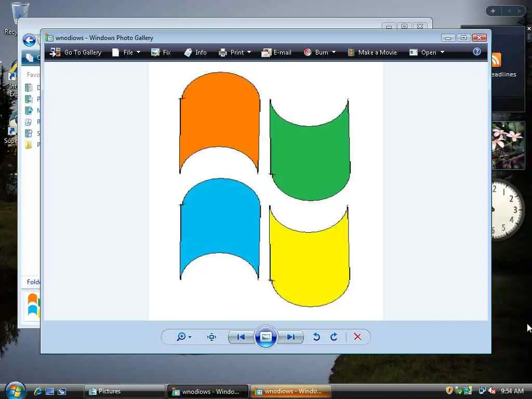Open the Print menu

click(x=235, y=52)
